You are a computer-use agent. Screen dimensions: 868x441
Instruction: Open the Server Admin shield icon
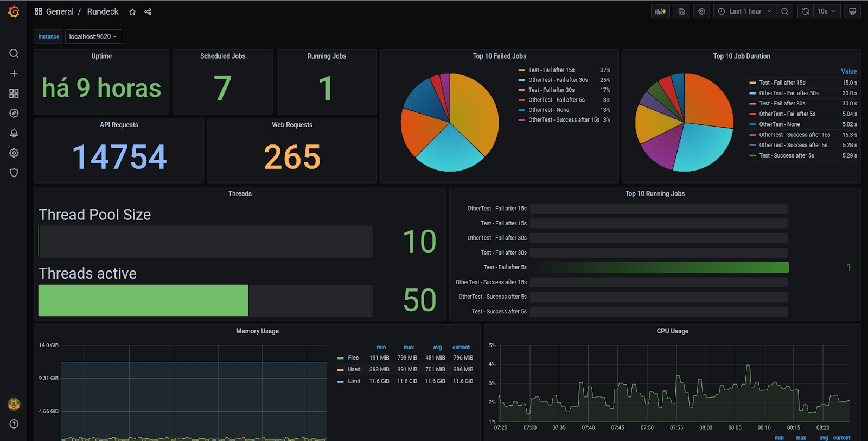pyautogui.click(x=14, y=173)
